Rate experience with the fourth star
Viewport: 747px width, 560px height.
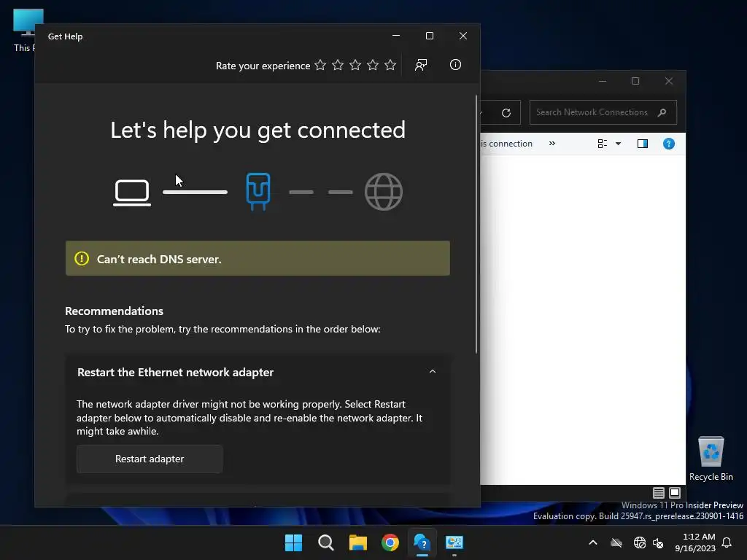tap(373, 65)
